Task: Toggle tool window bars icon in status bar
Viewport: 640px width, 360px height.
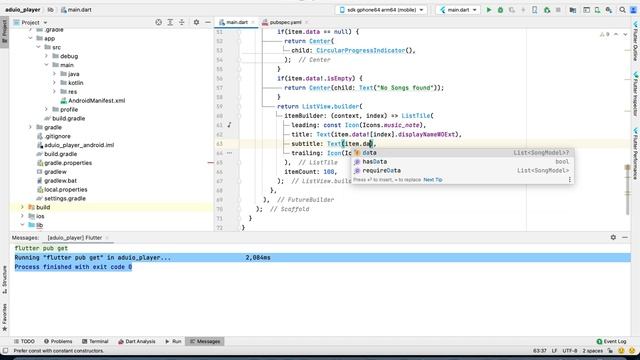Action: 5,351
